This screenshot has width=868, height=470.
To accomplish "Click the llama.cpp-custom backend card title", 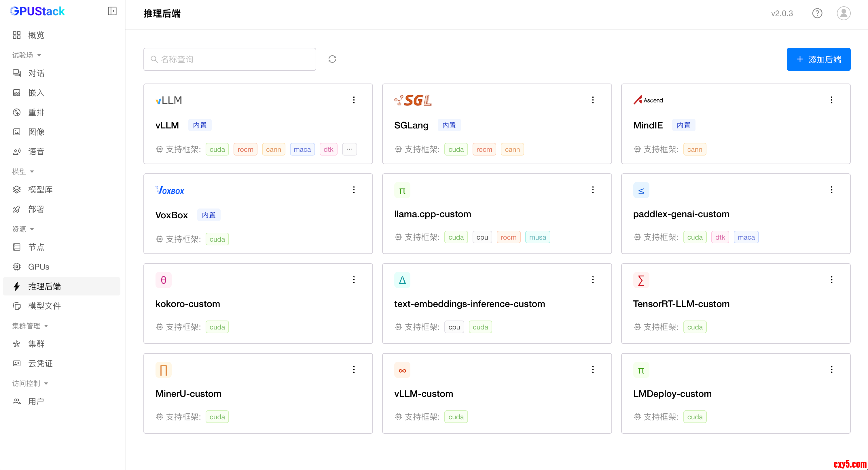I will tap(432, 214).
